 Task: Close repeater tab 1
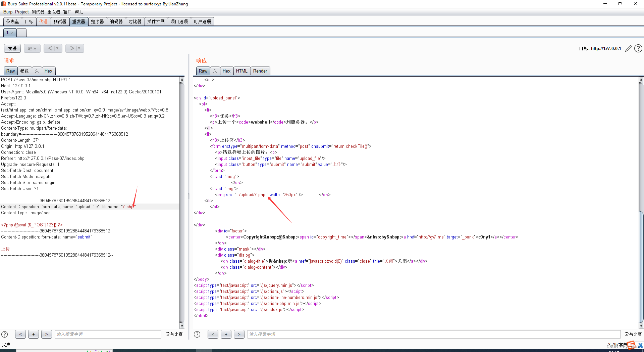pos(12,33)
